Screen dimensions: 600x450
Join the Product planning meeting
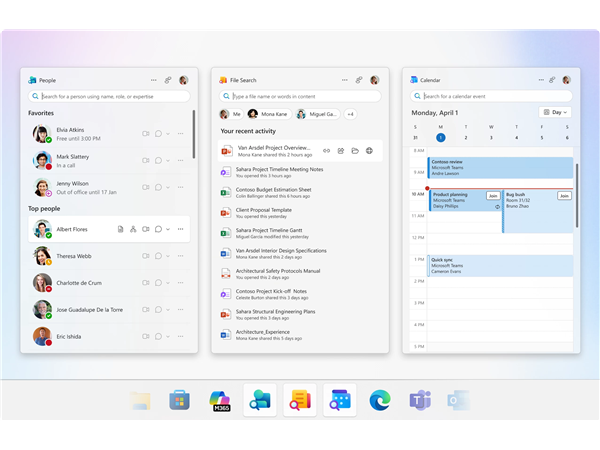[493, 196]
